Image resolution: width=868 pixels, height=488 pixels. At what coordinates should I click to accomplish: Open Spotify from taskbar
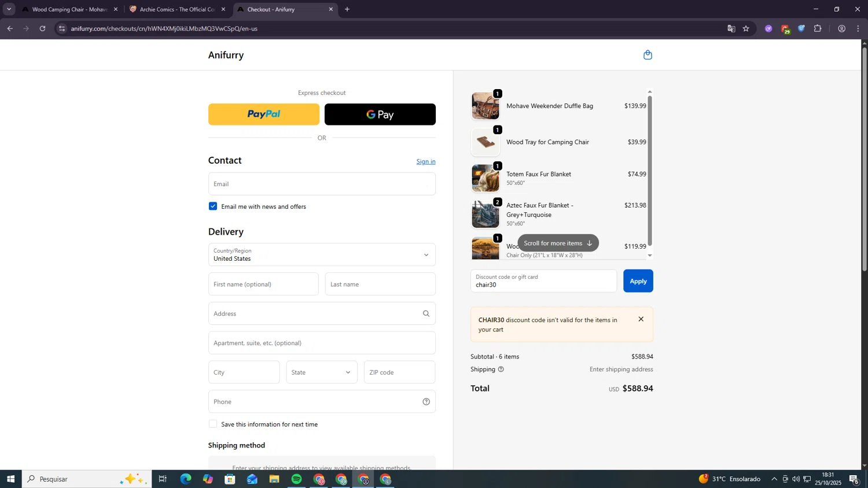coord(296,479)
